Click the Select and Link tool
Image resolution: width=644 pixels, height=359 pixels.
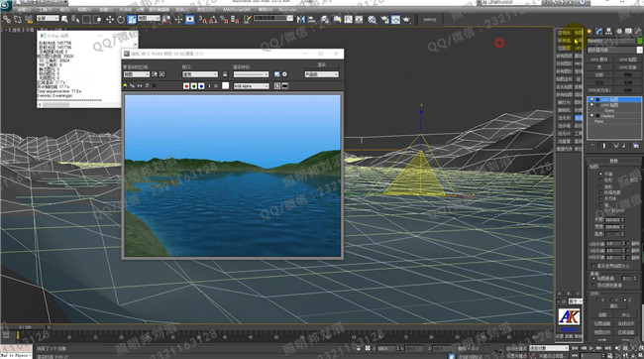coord(7,19)
